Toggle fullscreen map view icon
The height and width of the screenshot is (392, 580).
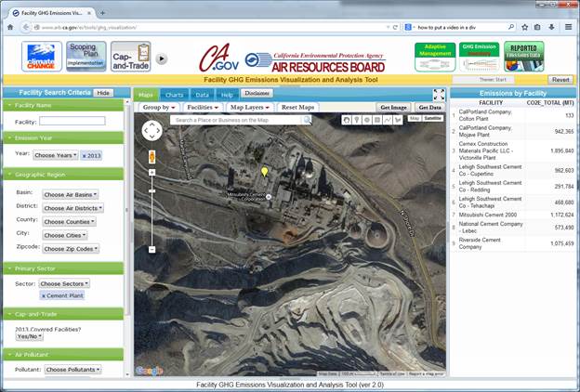click(439, 94)
